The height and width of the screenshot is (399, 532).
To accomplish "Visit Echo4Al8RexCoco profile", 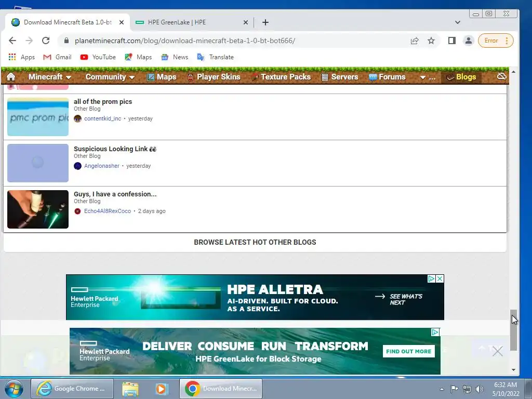I will point(107,211).
